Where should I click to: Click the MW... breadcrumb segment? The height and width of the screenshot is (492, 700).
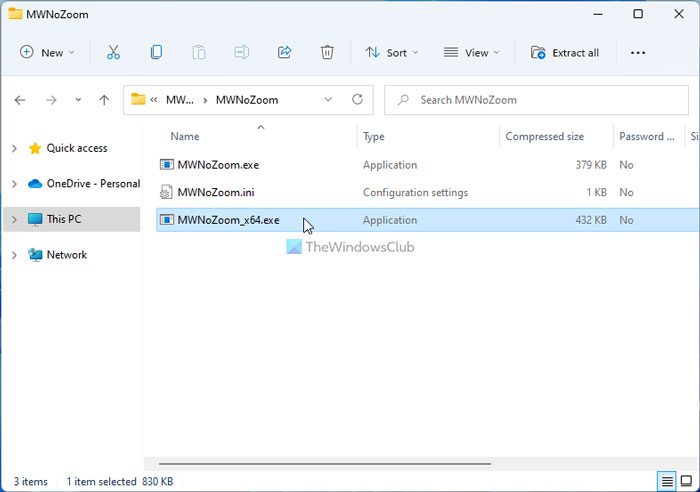179,100
